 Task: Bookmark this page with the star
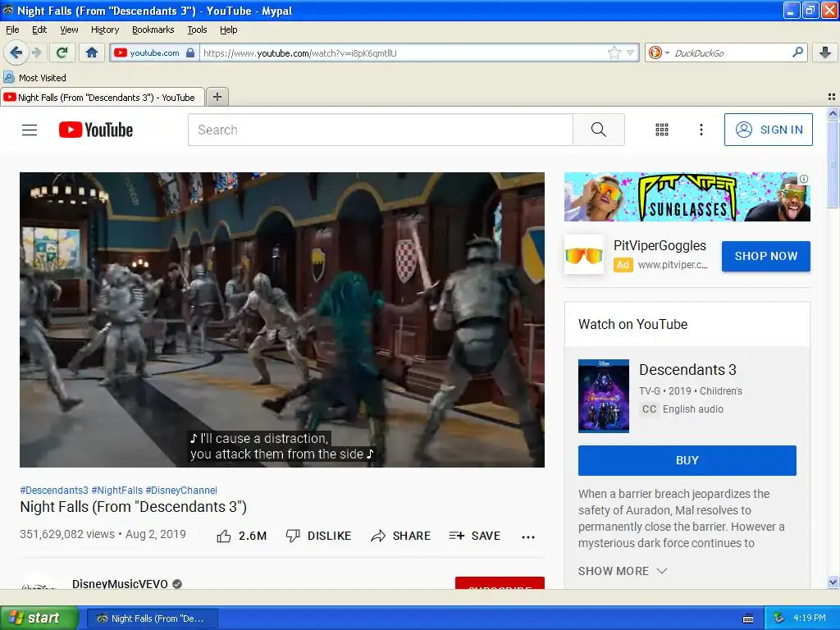pos(614,52)
